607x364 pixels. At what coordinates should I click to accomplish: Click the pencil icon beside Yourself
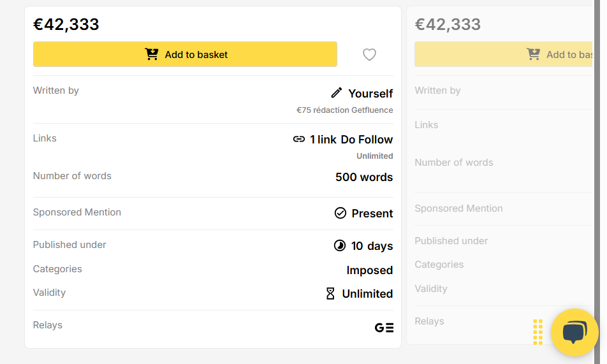click(337, 93)
